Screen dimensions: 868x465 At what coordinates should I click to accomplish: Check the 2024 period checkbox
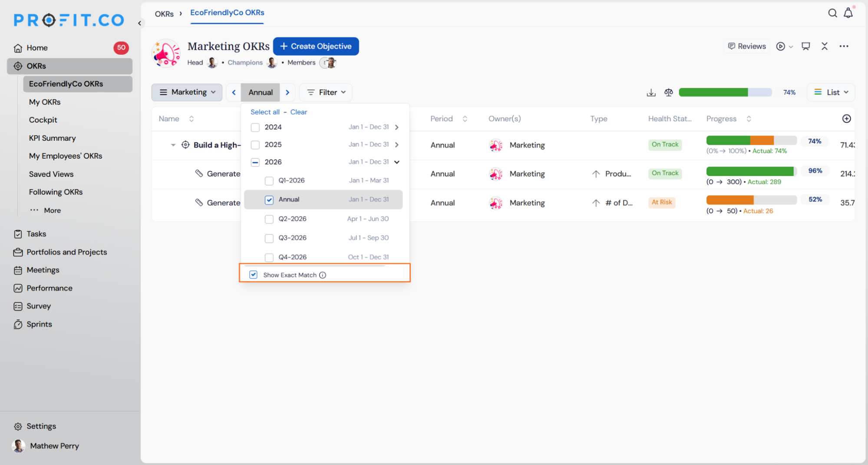(255, 127)
